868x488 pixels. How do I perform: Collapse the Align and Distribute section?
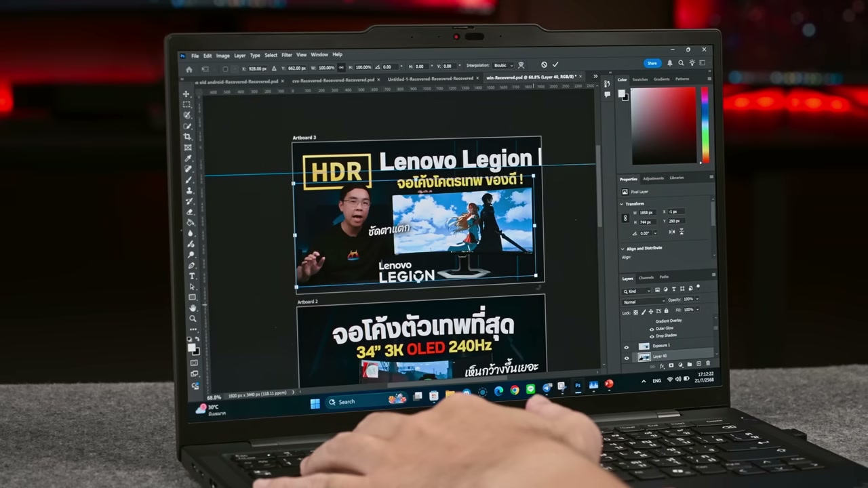tap(622, 248)
